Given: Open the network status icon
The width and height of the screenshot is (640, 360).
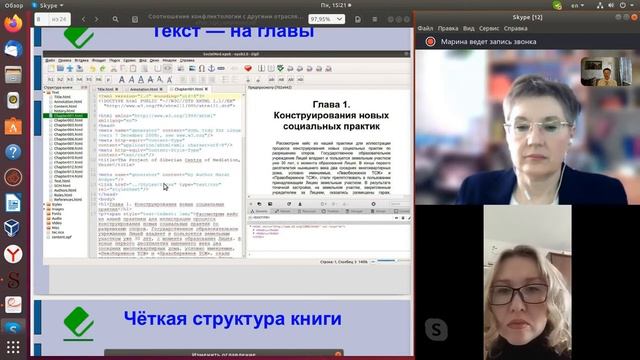Looking at the screenshot, I should (600, 5).
